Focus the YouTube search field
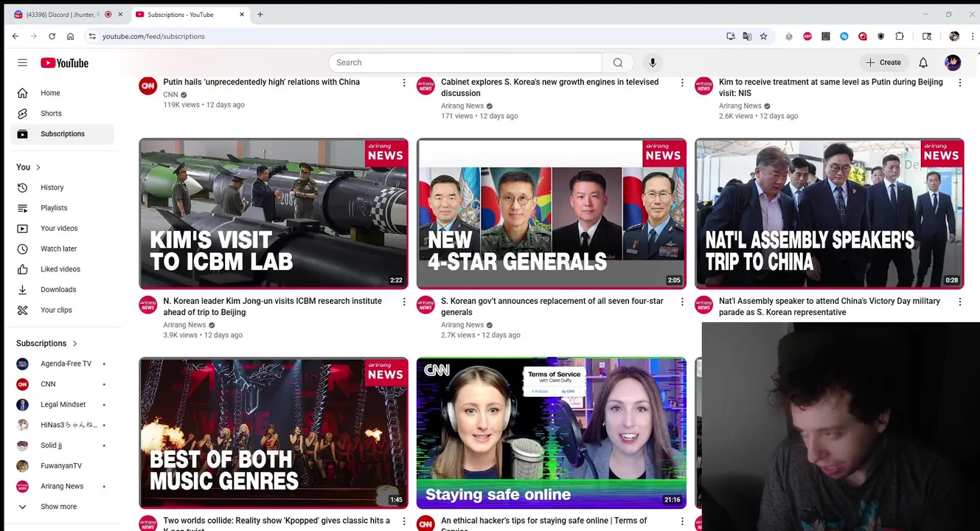Screen dimensions: 980x531 tap(465, 63)
